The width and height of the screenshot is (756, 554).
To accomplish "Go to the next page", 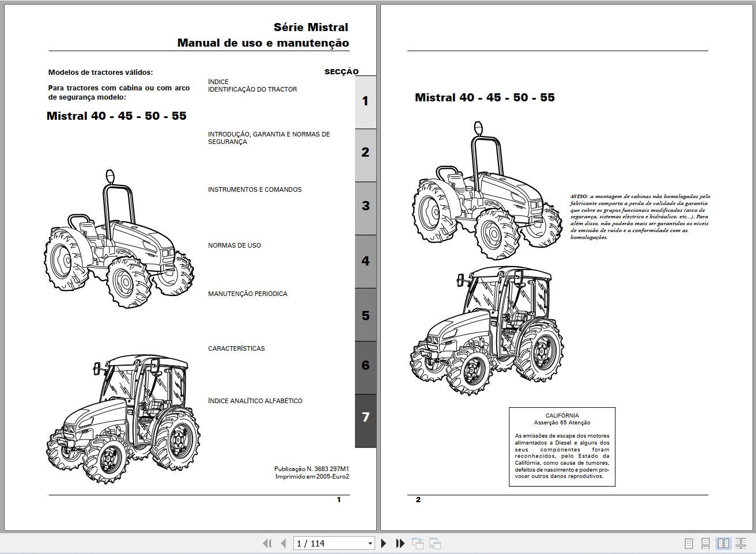I will click(384, 543).
